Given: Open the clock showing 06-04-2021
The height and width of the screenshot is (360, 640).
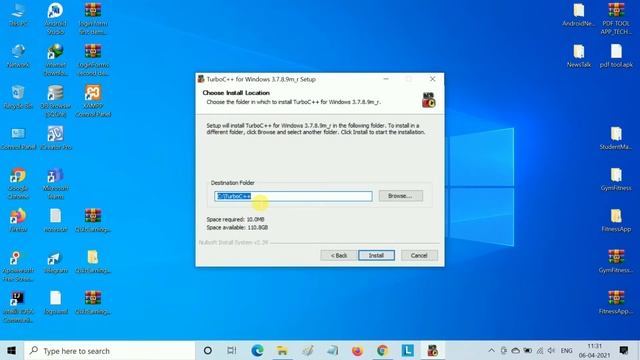Looking at the screenshot, I should (594, 351).
